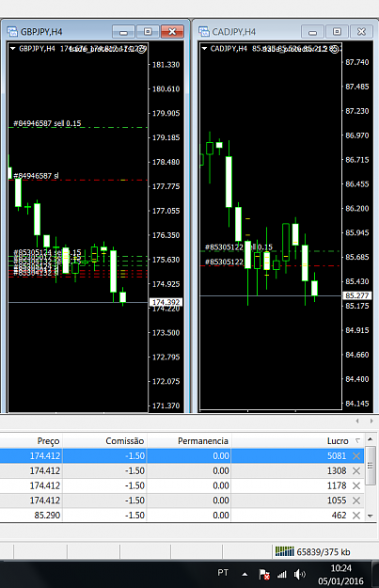Click the expert advisor smiley on CADJPY chart
Image resolution: width=379 pixels, height=588 pixels.
pos(335,49)
